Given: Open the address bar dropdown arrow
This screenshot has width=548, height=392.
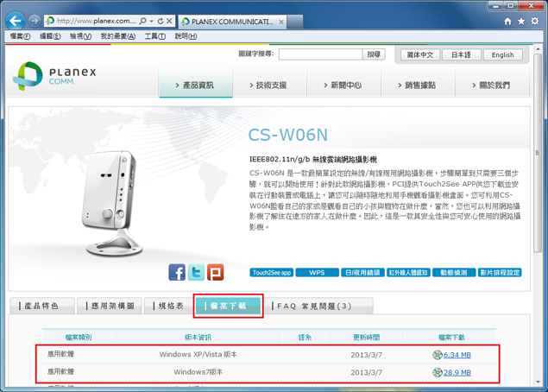Looking at the screenshot, I should point(152,21).
